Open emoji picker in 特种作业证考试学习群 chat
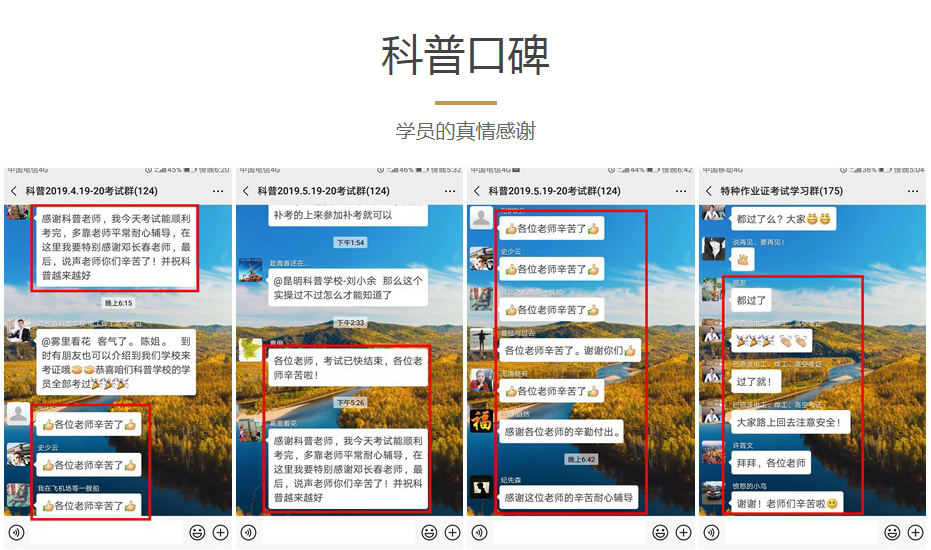Image resolution: width=931 pixels, height=550 pixels. (892, 533)
